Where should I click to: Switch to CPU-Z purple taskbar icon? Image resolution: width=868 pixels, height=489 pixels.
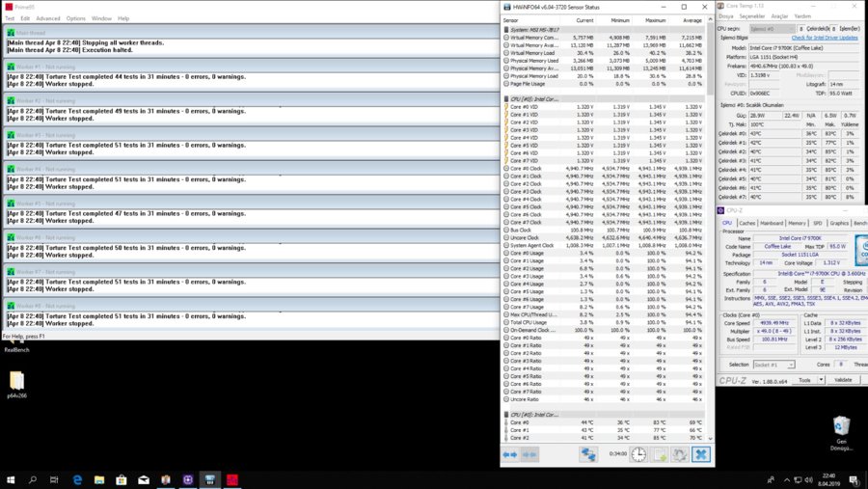click(x=188, y=479)
